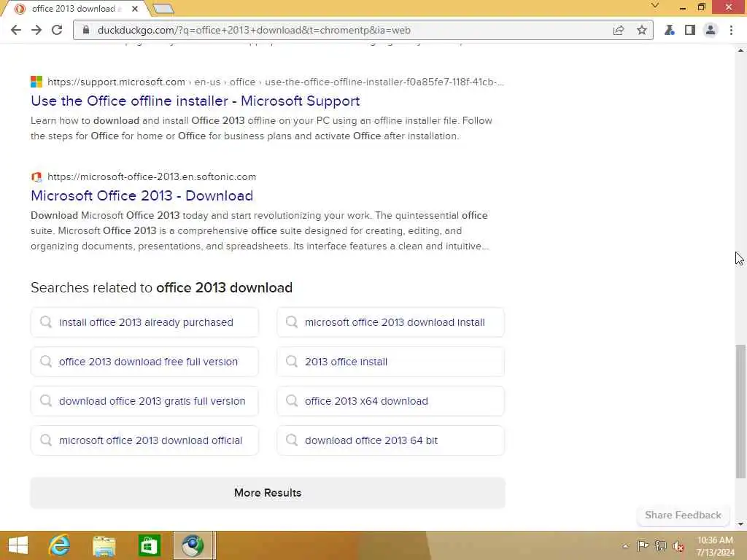Open Microsoft Office 2013 - Download link
747x560 pixels.
click(142, 195)
